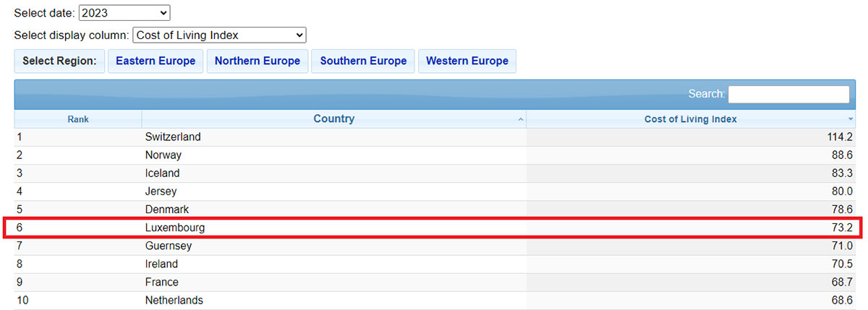
Task: Sort by Cost of Living Index header
Action: 691,119
